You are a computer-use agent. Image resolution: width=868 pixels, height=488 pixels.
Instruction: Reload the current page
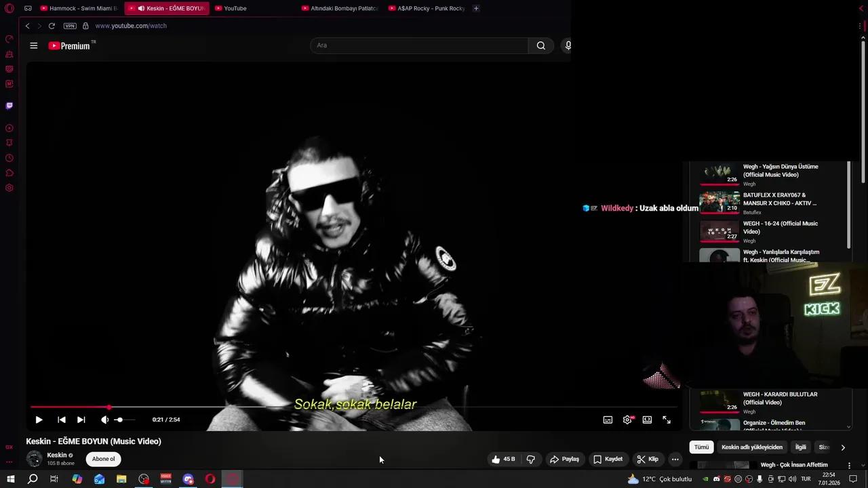click(x=52, y=26)
